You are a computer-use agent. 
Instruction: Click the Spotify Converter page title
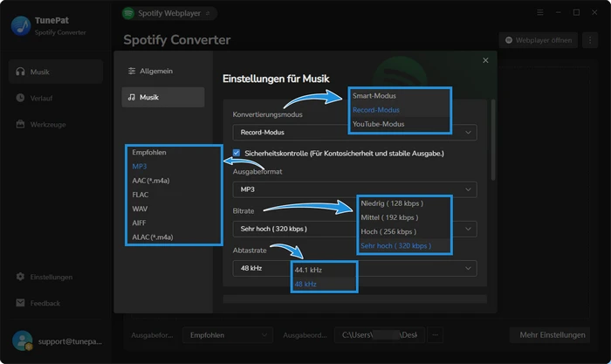(177, 40)
